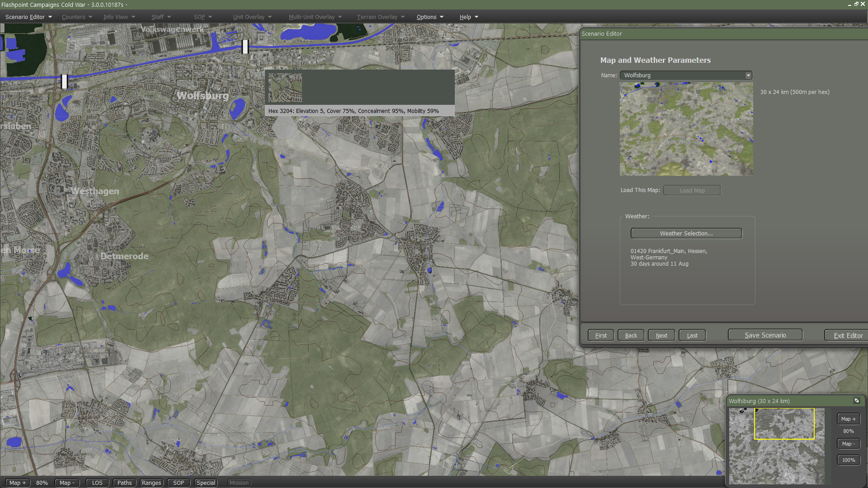Click the Special button in bottom bar
The width and height of the screenshot is (868, 488).
[206, 483]
